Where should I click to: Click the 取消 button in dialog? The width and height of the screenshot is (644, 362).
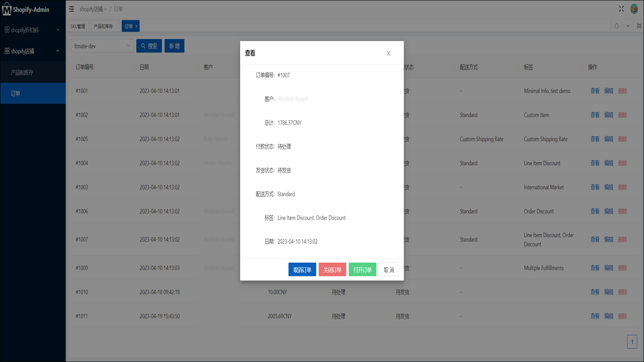389,270
